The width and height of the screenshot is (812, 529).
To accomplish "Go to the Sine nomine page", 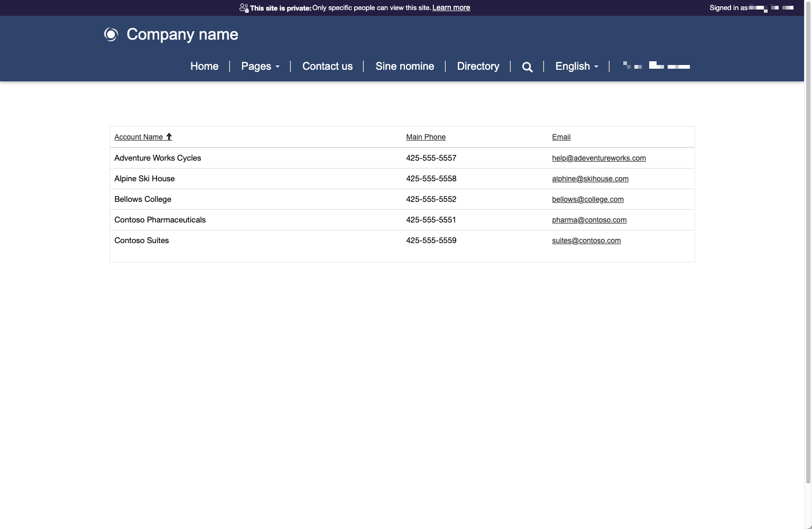I will tap(404, 67).
